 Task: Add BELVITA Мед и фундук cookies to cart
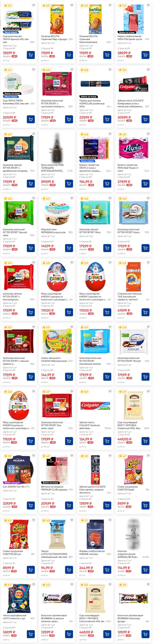pos(69,55)
